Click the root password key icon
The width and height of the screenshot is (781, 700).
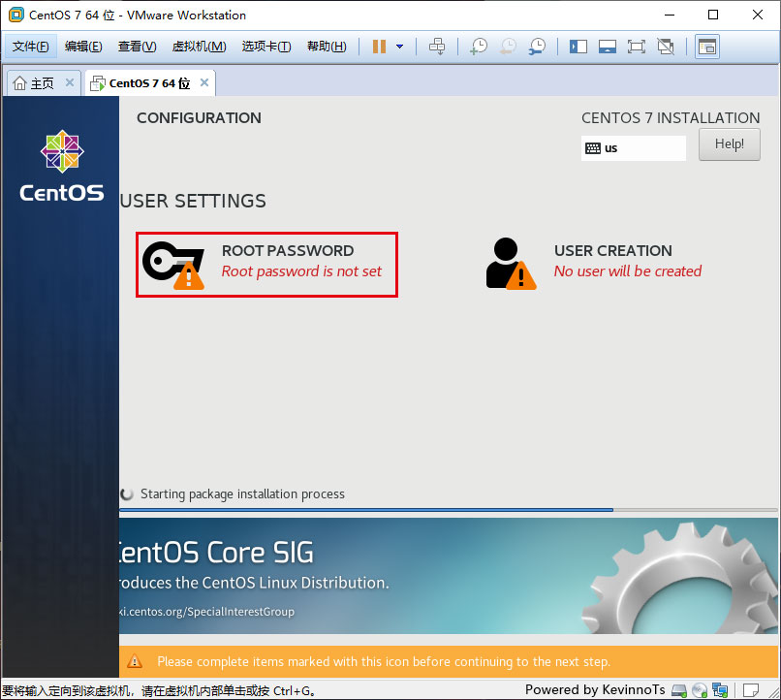[173, 265]
